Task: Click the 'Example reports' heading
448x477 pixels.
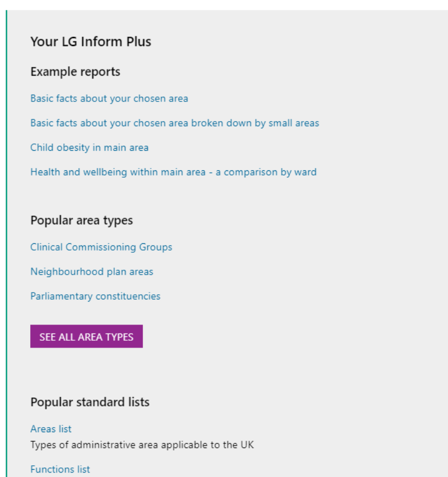Action: [76, 72]
